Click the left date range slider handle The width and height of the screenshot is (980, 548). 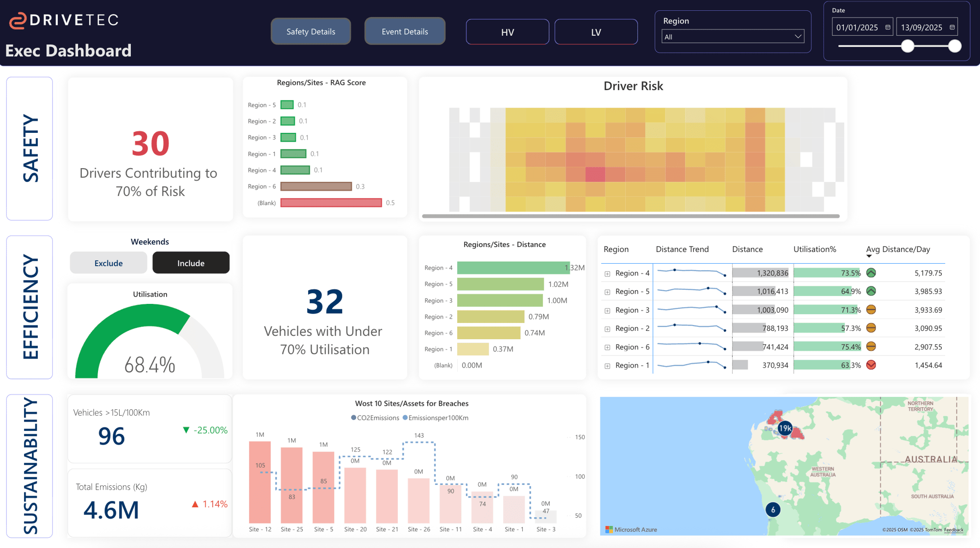tap(907, 46)
